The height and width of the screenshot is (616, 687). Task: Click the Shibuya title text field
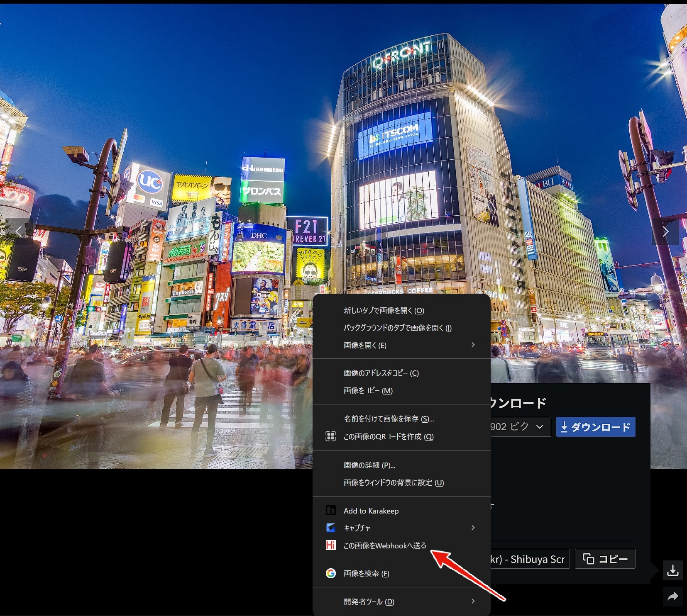click(530, 559)
